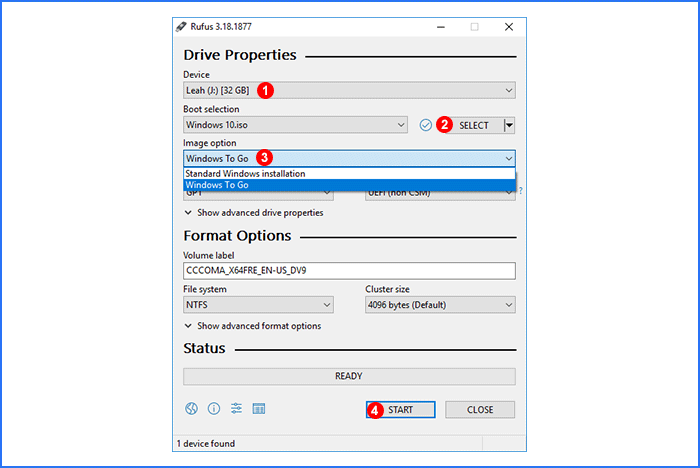Open the log window icon

[x=259, y=409]
